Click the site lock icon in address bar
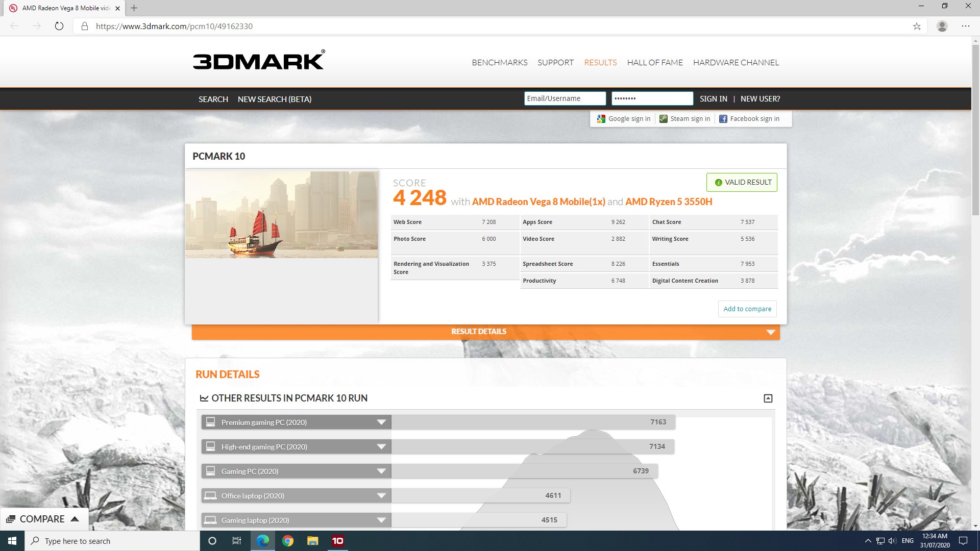Image resolution: width=980 pixels, height=551 pixels. 85,26
